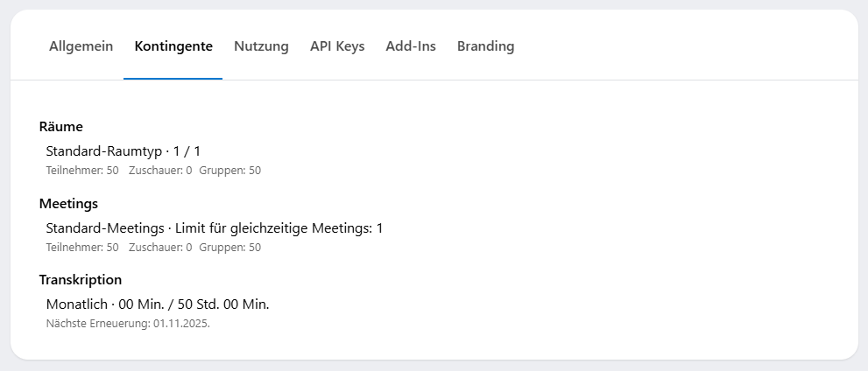Open the Allgemein tab
Viewport: 868px width, 371px height.
pos(81,46)
